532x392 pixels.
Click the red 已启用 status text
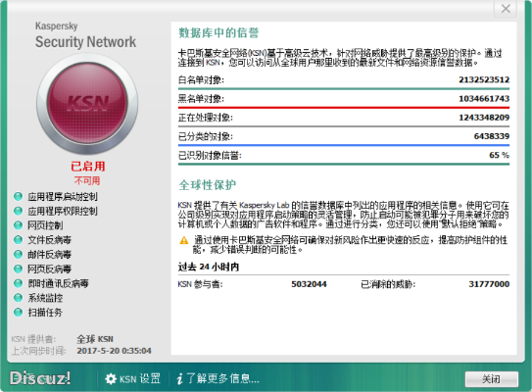click(87, 167)
